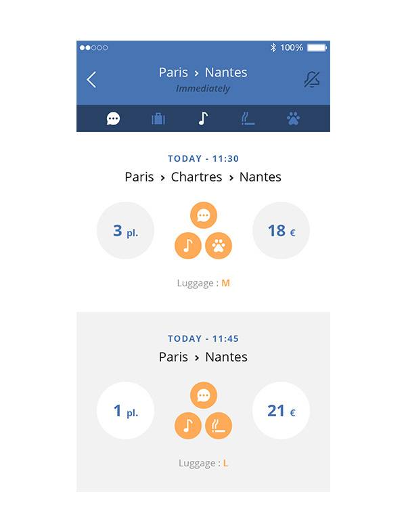The image size is (406, 532).
Task: Select the smoking filter in filter bar
Action: [248, 119]
